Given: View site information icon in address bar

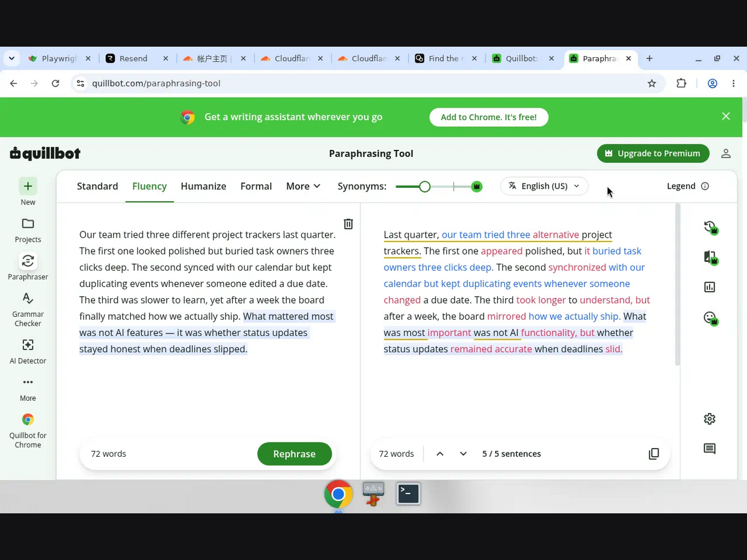Looking at the screenshot, I should tap(80, 83).
